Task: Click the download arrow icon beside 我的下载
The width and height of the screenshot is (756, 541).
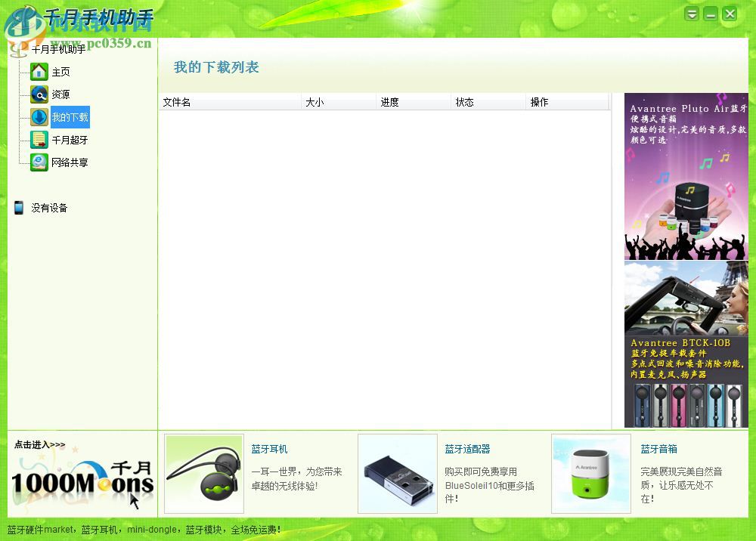Action: [x=39, y=117]
